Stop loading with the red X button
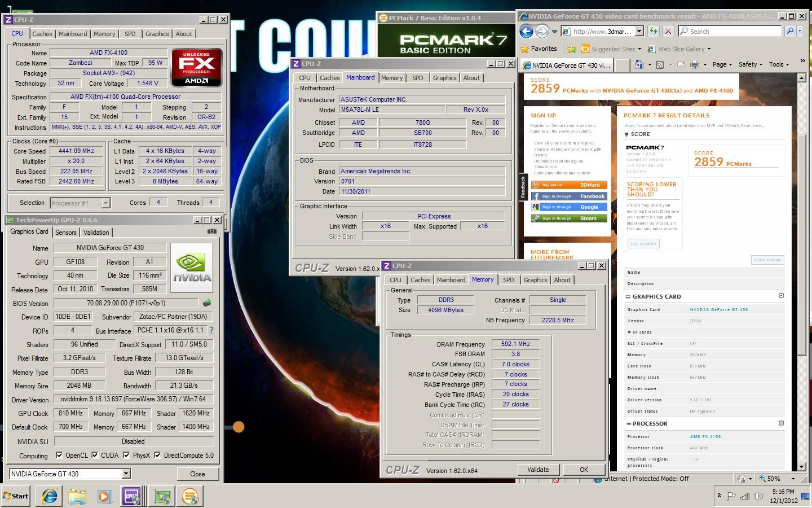812x508 pixels. [668, 31]
